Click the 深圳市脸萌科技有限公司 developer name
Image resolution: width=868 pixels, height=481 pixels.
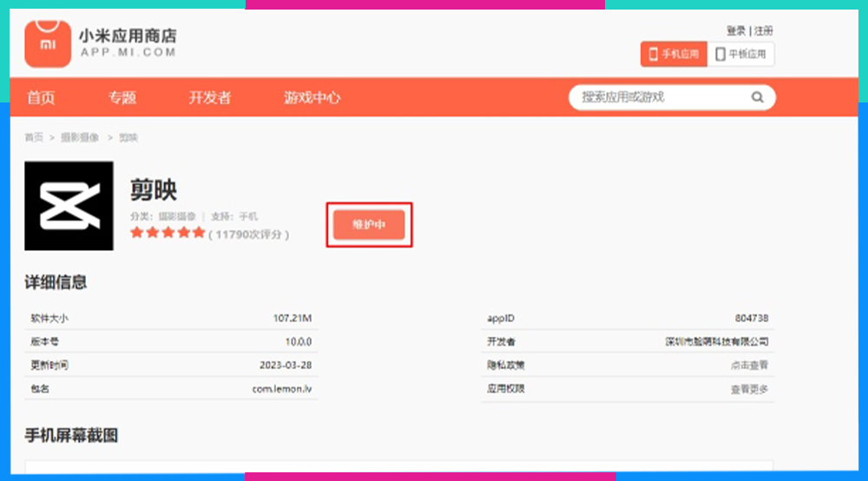coord(717,342)
